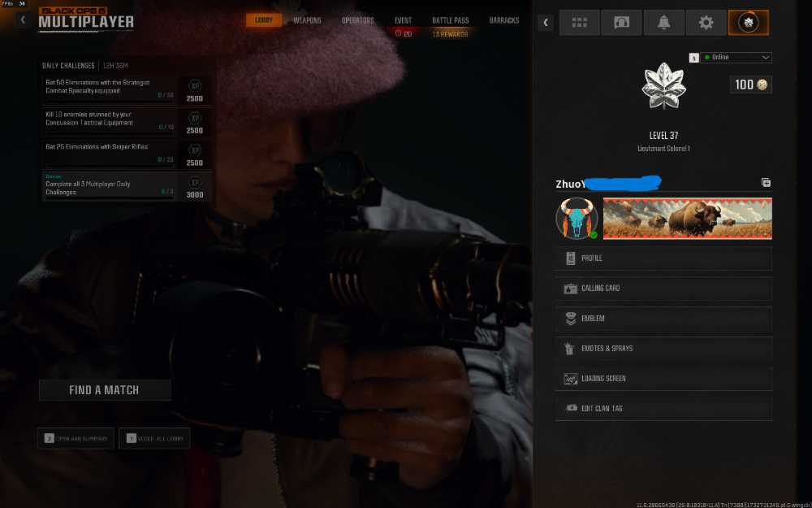Open the Loading Screen option
The height and width of the screenshot is (508, 812).
[664, 379]
